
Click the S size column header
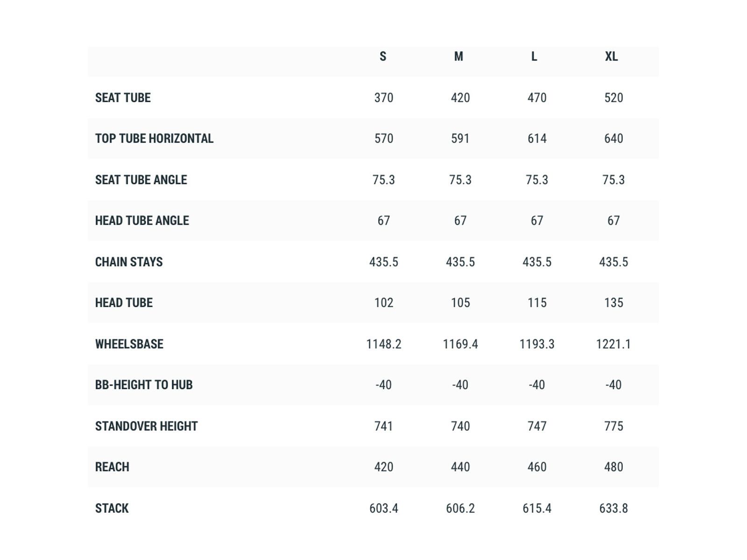coord(383,56)
